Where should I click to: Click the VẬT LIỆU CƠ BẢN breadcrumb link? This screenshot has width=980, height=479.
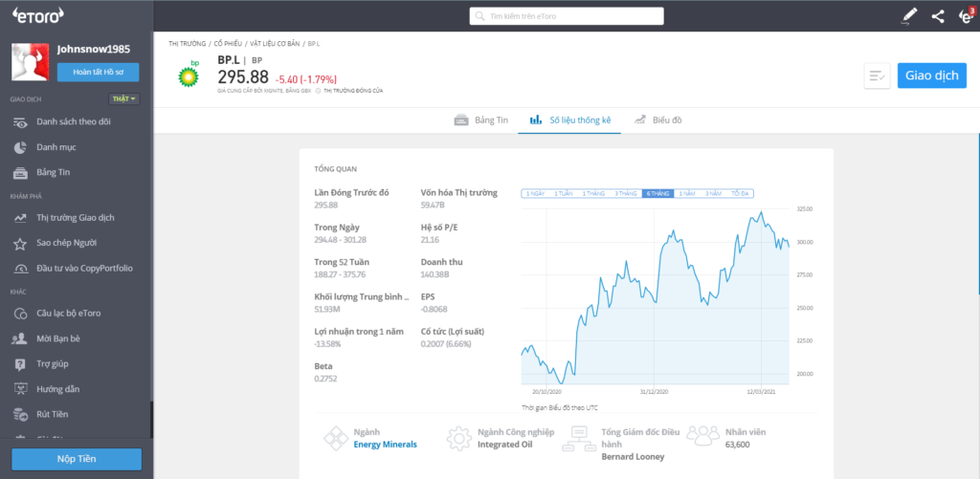[275, 44]
